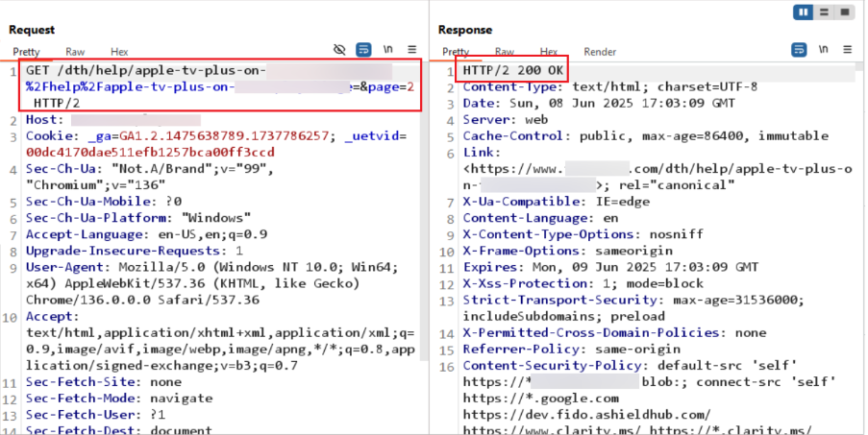Toggle word wrap icon in Response panel

[x=799, y=50]
